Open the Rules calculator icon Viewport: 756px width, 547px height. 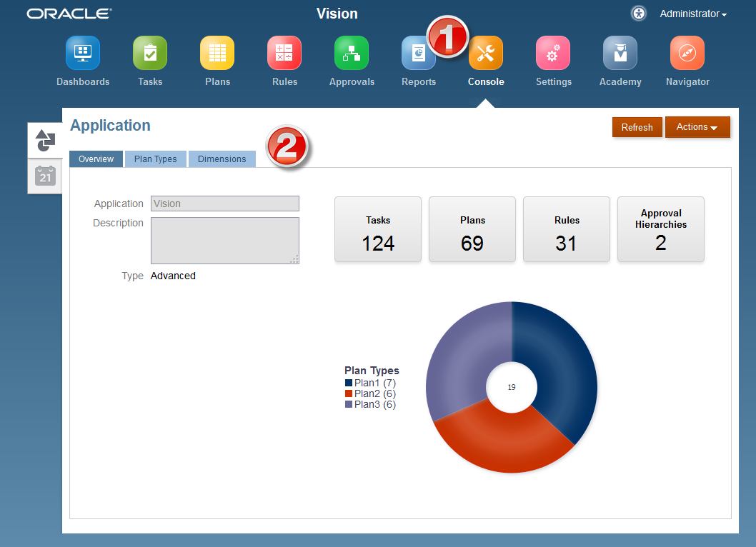pyautogui.click(x=284, y=53)
